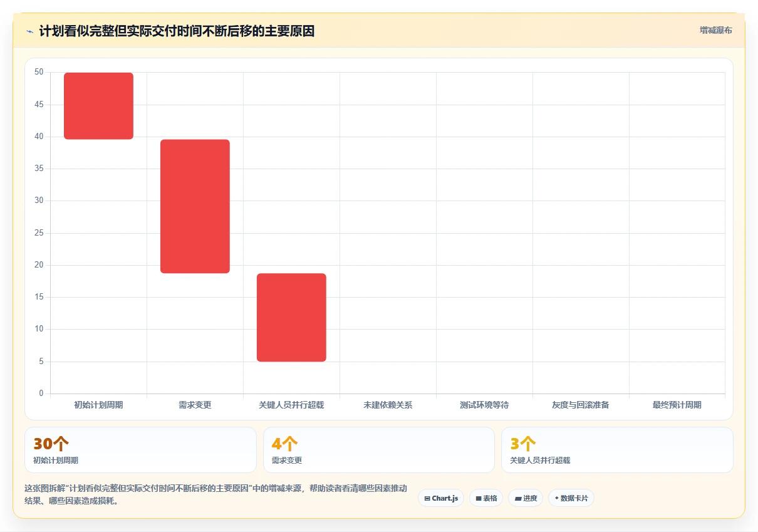Click the red 初始计划周期 bar
Screen dimensions: 758x532
coord(98,106)
